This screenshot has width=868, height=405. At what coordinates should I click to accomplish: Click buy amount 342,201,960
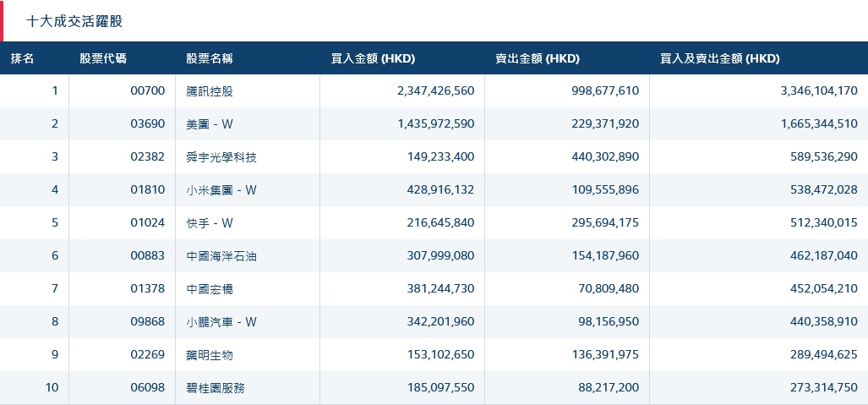tap(440, 321)
